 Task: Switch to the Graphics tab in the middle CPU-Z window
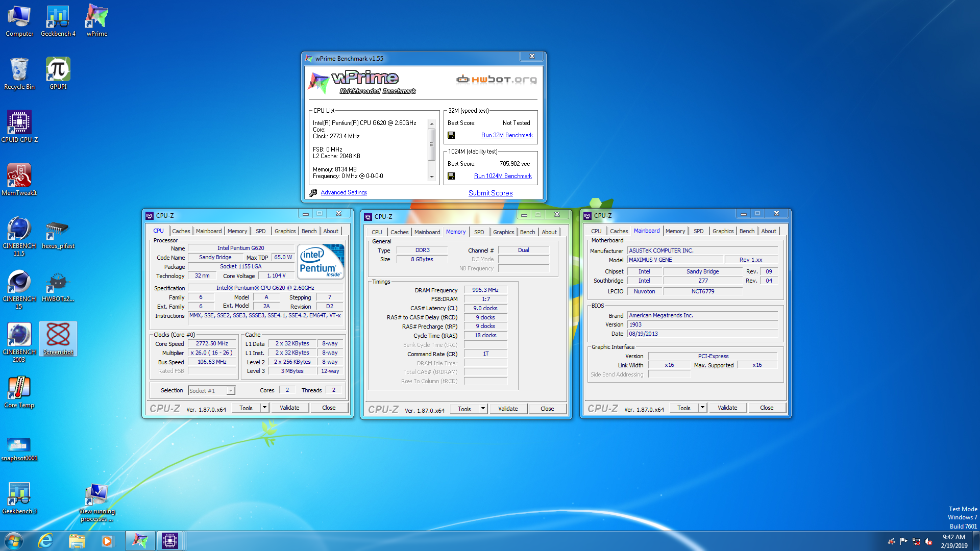coord(503,232)
